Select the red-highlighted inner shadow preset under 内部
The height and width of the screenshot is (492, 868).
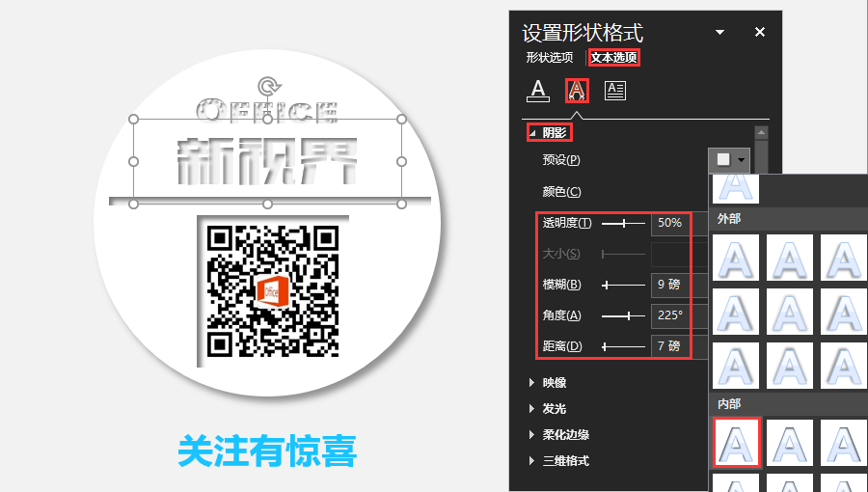tap(737, 441)
